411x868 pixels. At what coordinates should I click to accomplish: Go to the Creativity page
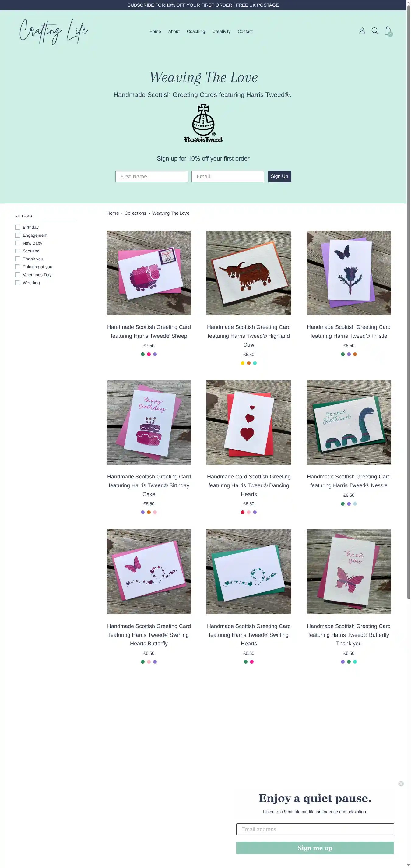pyautogui.click(x=221, y=31)
